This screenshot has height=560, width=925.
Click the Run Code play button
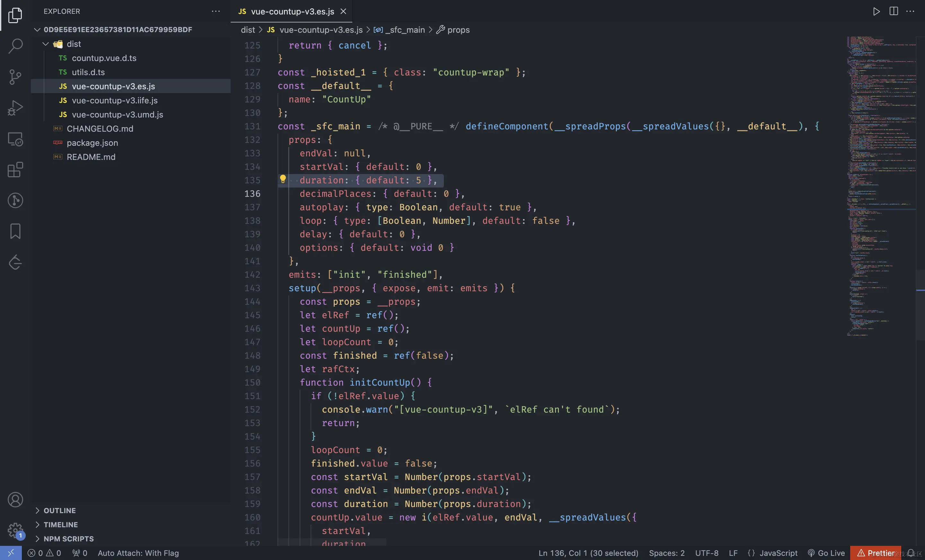pyautogui.click(x=876, y=11)
